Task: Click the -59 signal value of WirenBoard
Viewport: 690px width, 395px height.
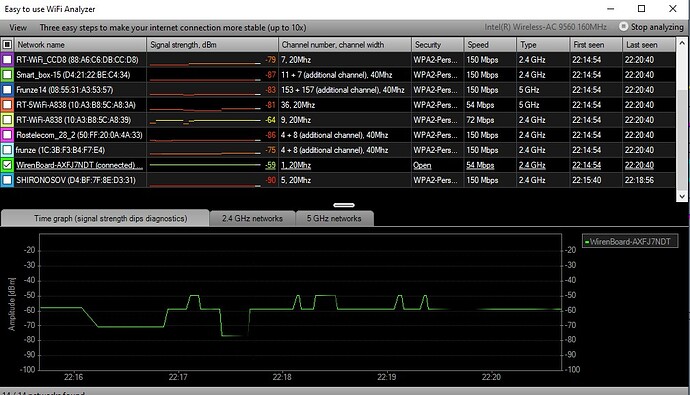Action: pos(270,165)
